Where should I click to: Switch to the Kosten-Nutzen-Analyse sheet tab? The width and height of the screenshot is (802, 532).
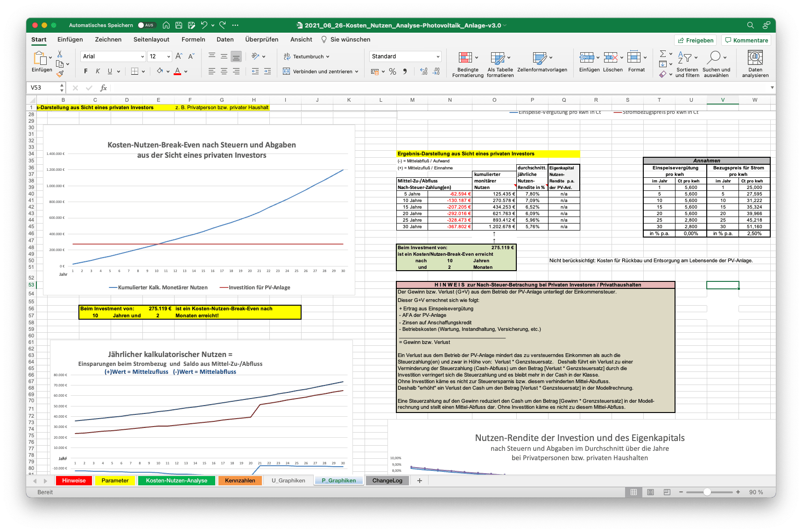coord(176,481)
